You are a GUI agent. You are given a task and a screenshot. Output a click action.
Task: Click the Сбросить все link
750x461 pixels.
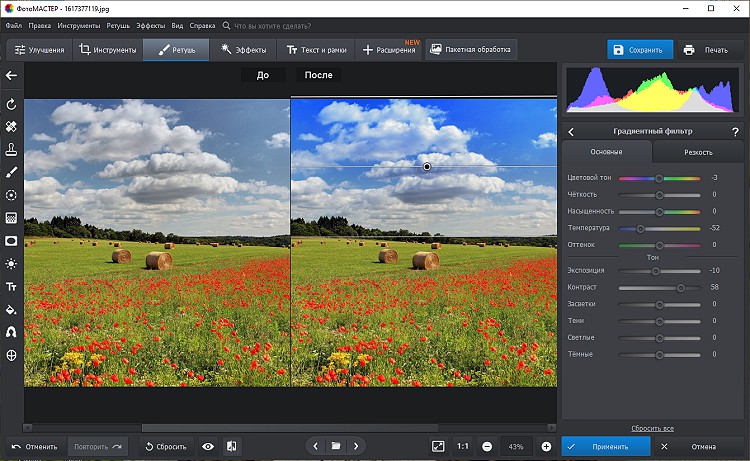651,428
